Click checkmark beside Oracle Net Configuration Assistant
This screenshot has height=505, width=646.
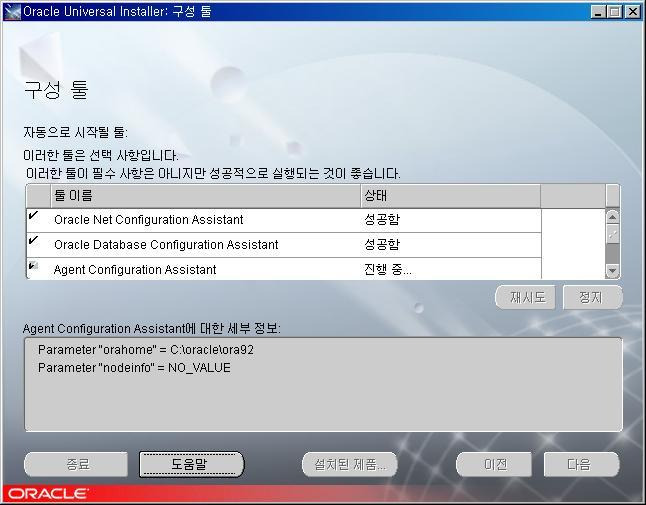[33, 215]
